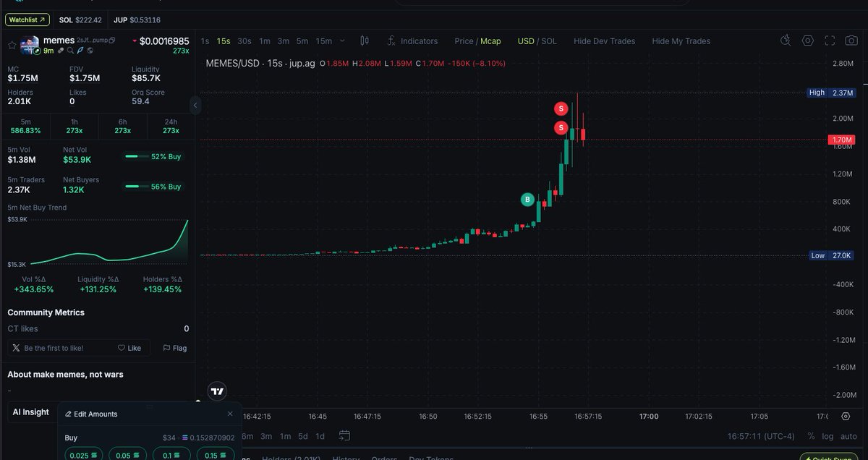The image size is (868, 460).
Task: Switch to the 24h stats tab
Action: click(171, 126)
